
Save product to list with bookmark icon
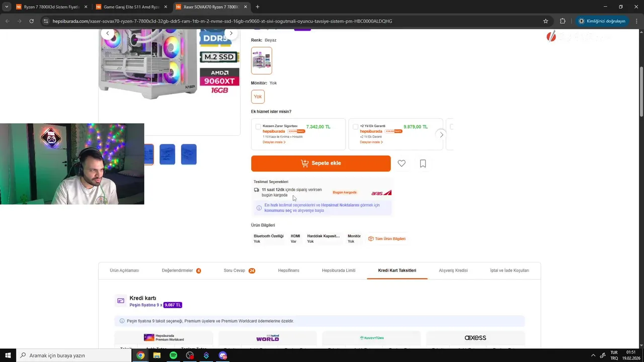click(423, 163)
